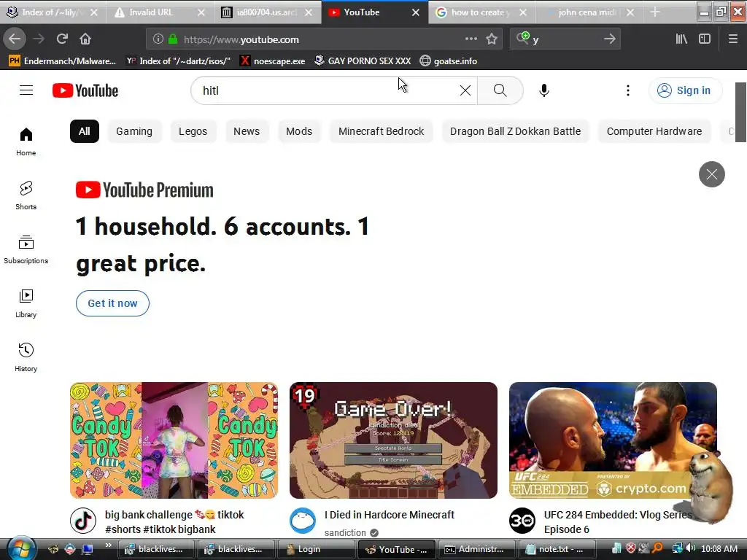
Task: Switch to Invalid URL tab
Action: pos(160,12)
